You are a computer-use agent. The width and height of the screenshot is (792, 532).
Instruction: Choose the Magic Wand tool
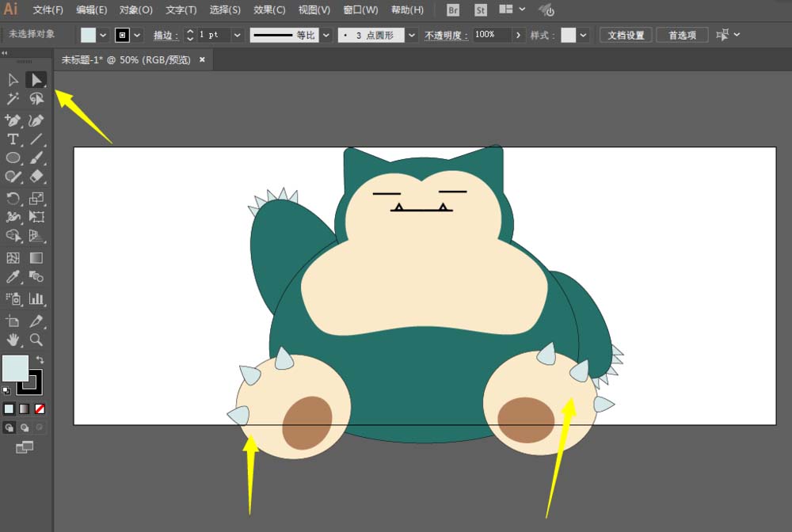[x=13, y=98]
